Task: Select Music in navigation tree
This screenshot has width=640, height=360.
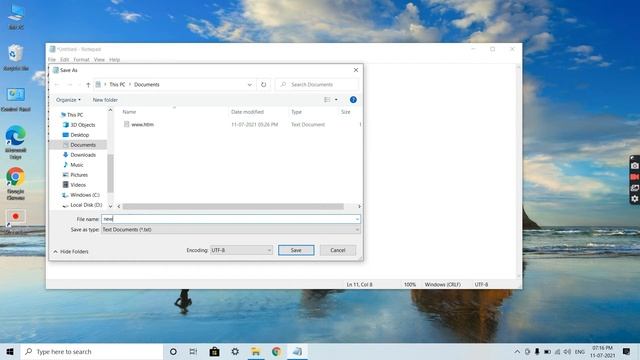Action: click(x=77, y=165)
